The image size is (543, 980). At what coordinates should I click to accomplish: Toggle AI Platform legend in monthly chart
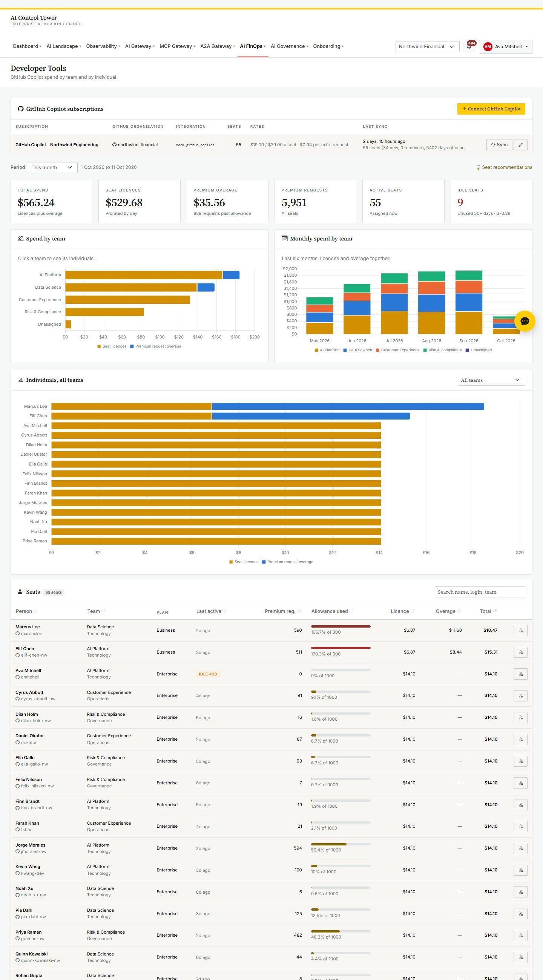pyautogui.click(x=327, y=350)
